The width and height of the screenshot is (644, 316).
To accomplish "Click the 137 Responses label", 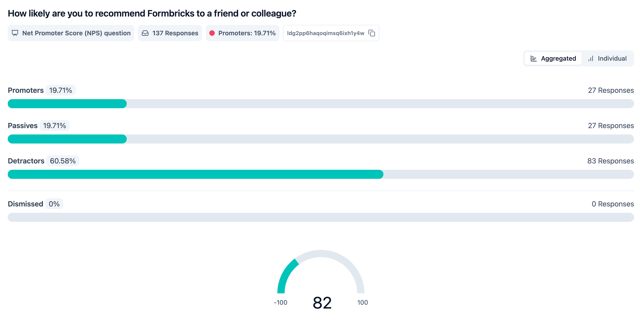I will 175,33.
